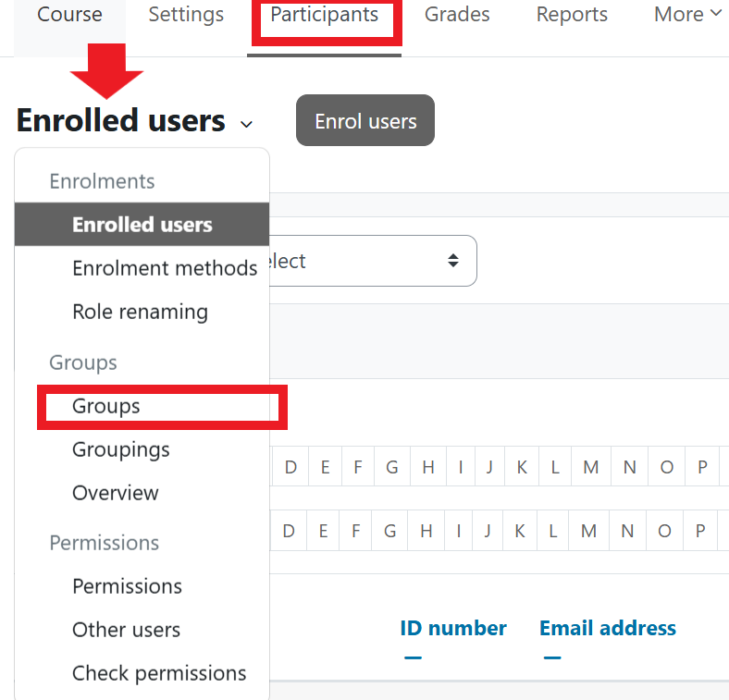Sort by the ID number column
This screenshot has width=729, height=700.
pyautogui.click(x=453, y=629)
